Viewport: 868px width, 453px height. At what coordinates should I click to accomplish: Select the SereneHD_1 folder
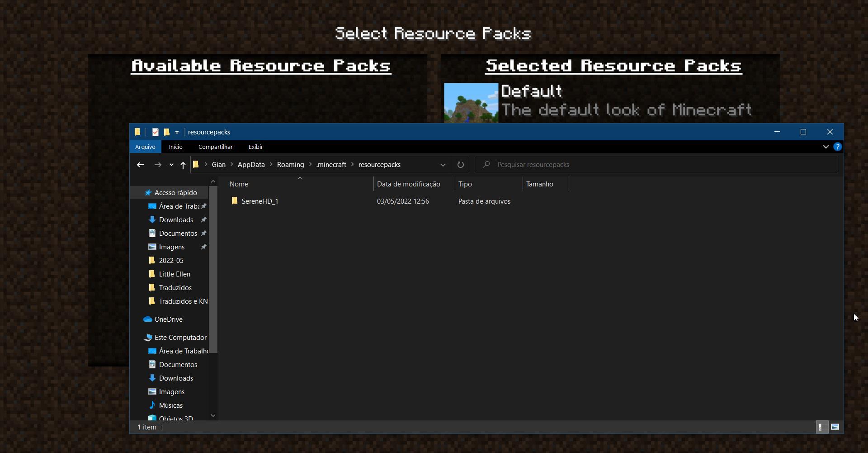(259, 201)
